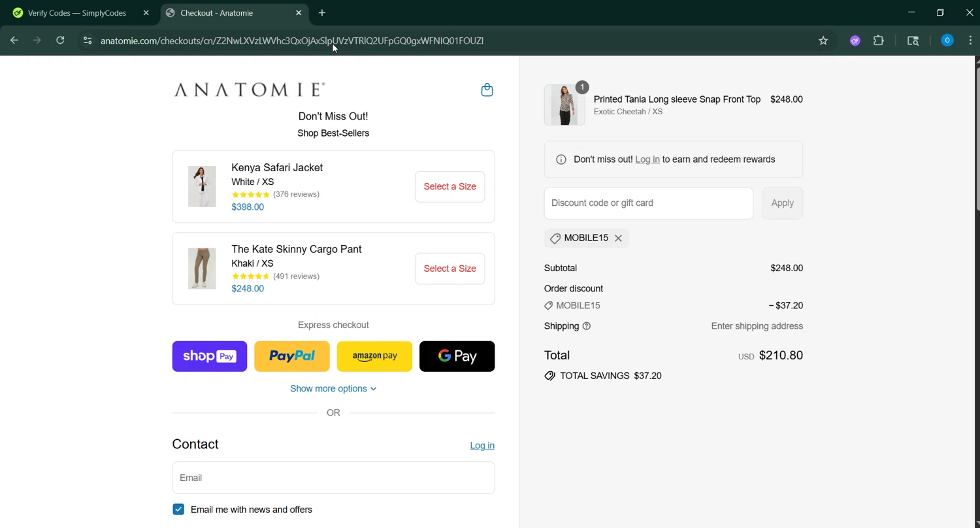Click the Anatomie logo

[250, 90]
